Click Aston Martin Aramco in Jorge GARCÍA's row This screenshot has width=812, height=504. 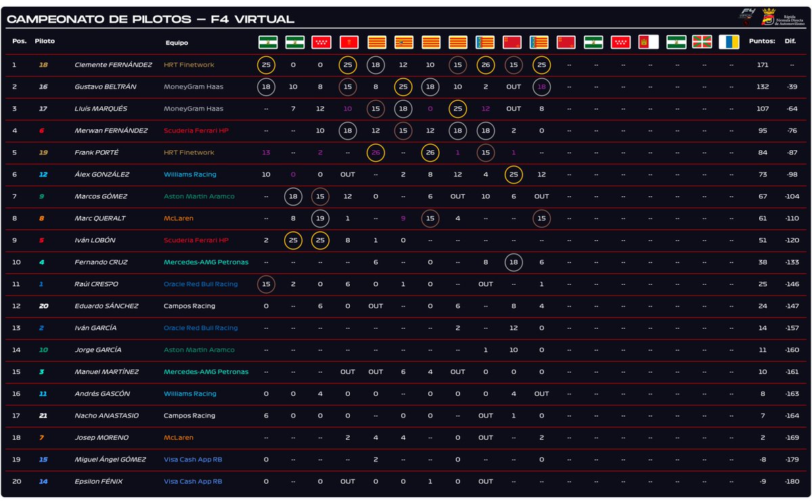pos(199,350)
